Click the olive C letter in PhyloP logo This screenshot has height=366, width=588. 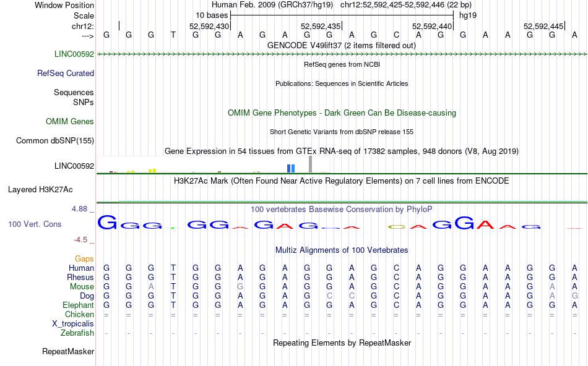pos(396,227)
